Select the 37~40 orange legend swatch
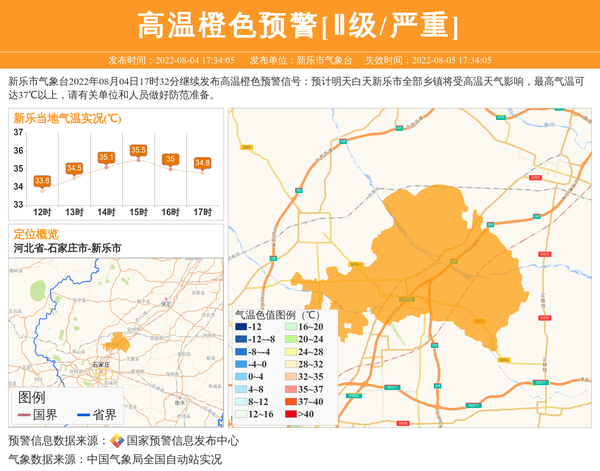Screen dimensions: 600x471 click(x=291, y=400)
